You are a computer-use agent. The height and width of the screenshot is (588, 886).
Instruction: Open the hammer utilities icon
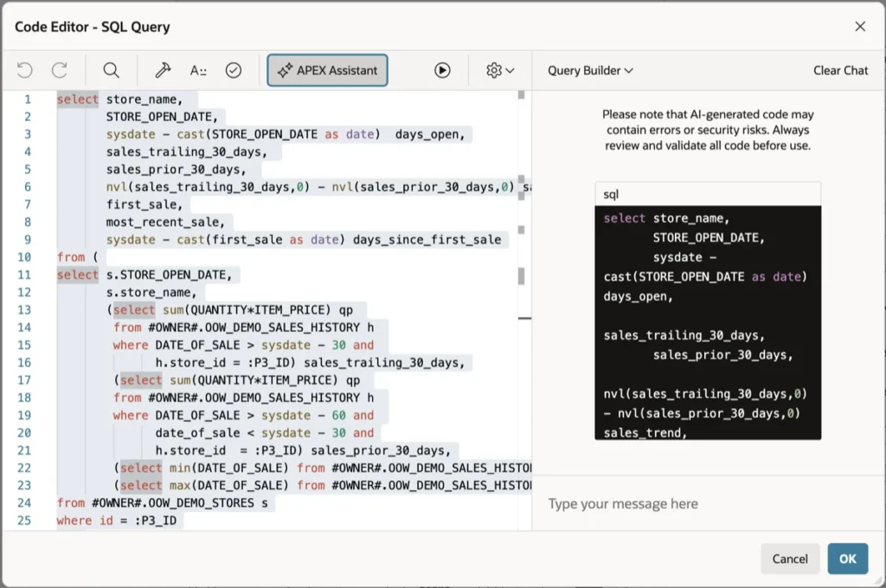coord(163,70)
